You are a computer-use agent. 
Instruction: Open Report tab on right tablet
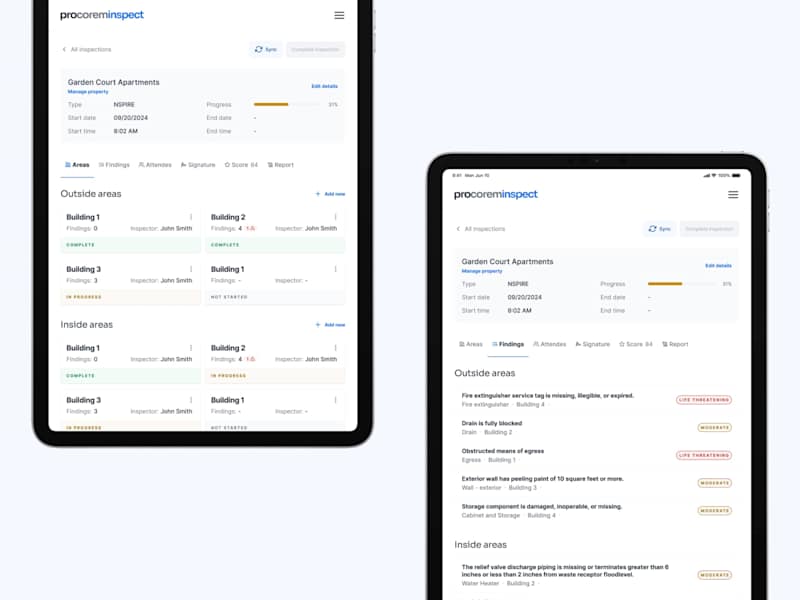[675, 344]
